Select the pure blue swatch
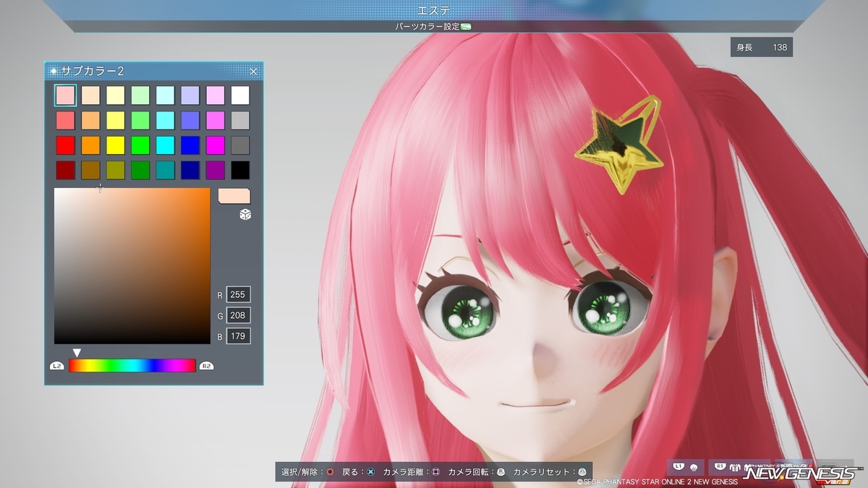This screenshot has height=488, width=868. coord(190,145)
